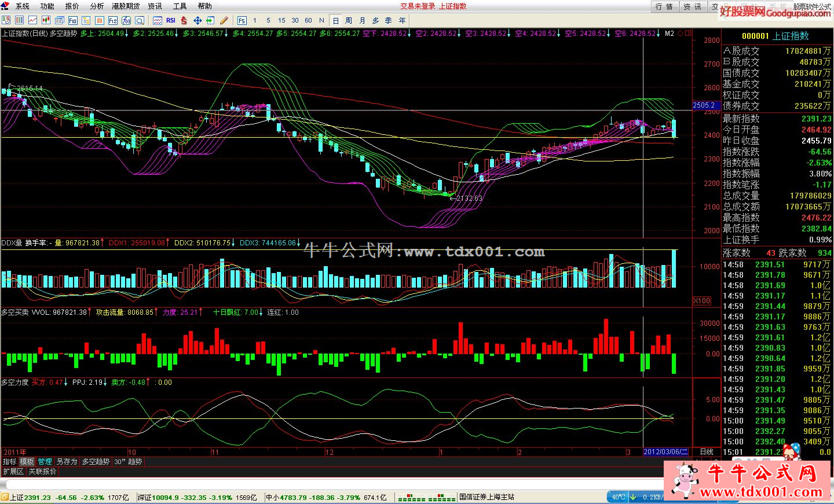Image resolution: width=834 pixels, height=504 pixels.
Task: Click the red square icon beside diamond
Action: [x=688, y=34]
